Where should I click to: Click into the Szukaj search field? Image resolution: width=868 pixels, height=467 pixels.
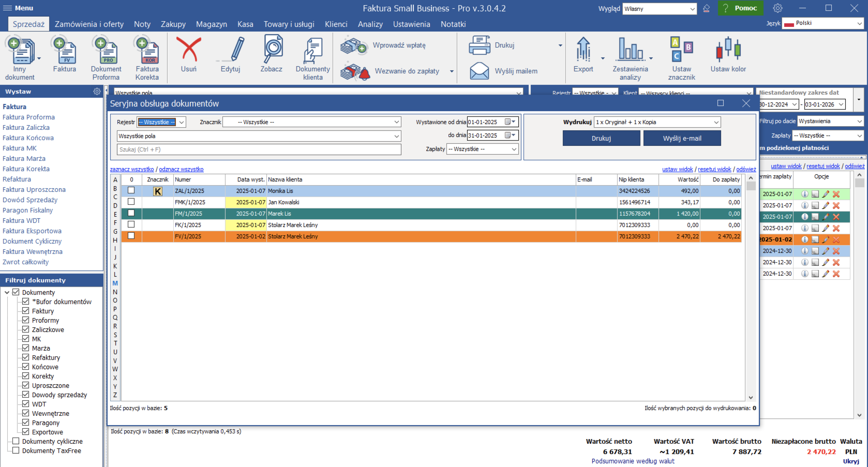pos(259,149)
